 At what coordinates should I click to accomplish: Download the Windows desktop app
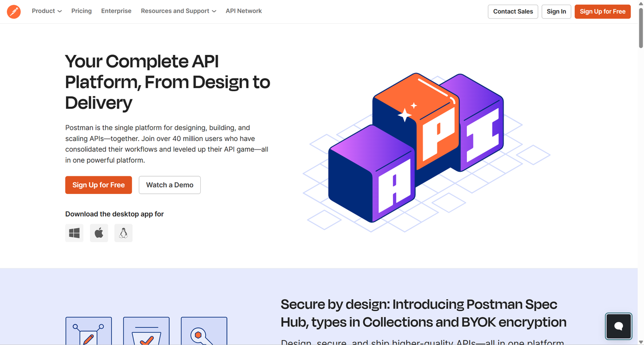click(74, 233)
